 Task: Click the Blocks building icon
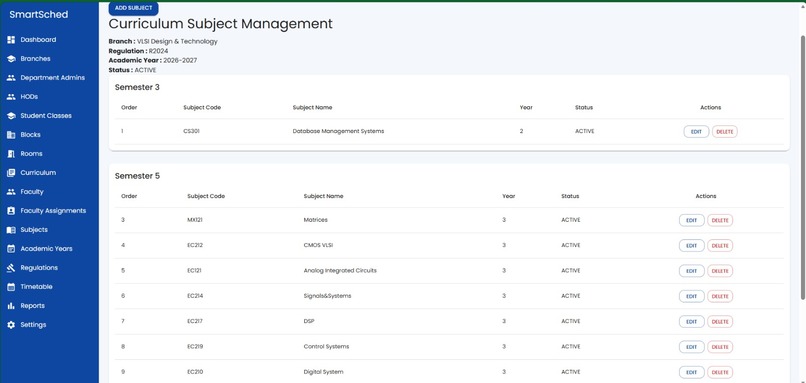(x=11, y=135)
